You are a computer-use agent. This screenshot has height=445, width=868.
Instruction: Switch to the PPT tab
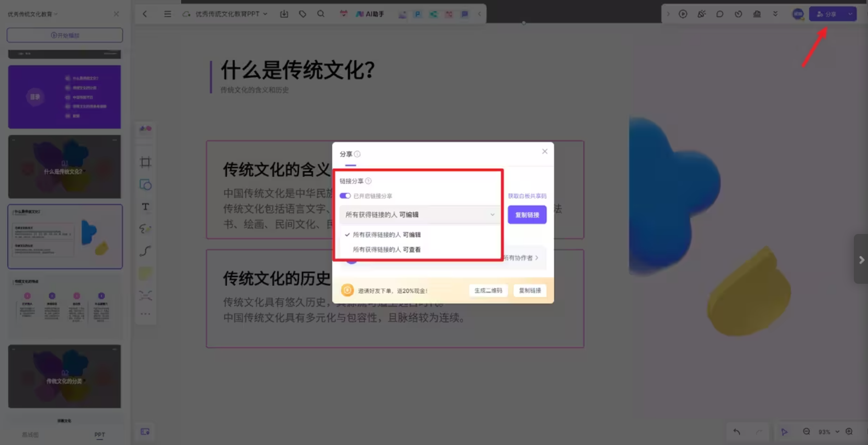click(99, 435)
